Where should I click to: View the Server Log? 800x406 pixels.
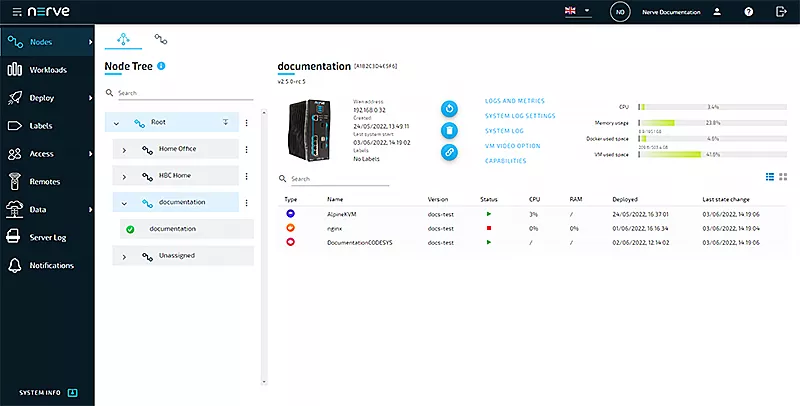[47, 238]
